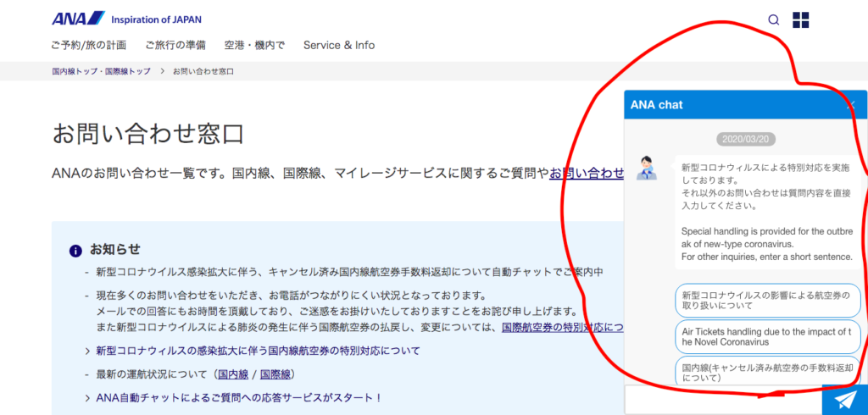Image resolution: width=868 pixels, height=415 pixels.
Task: Click the 2020/03/20 date label
Action: 746,139
